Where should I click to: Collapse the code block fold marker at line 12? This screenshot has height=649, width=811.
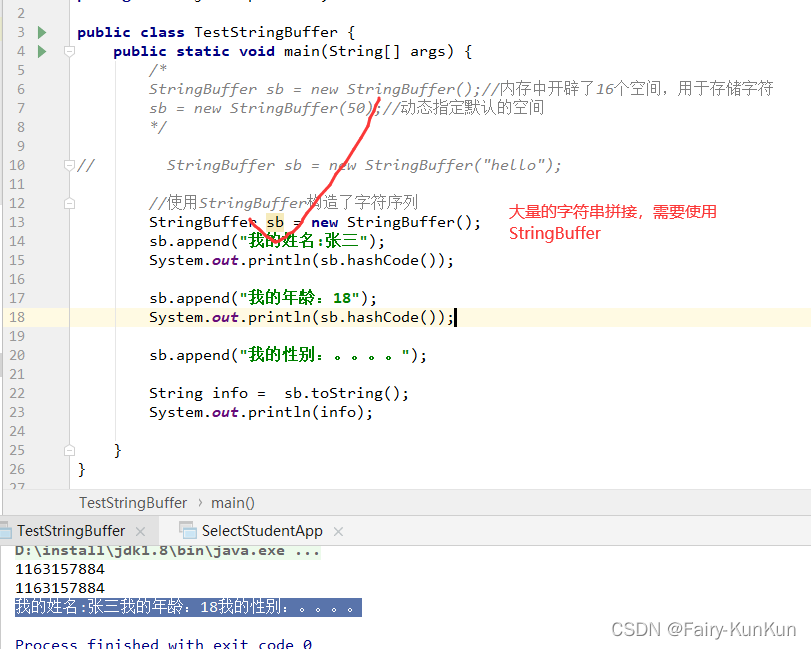coord(68,203)
